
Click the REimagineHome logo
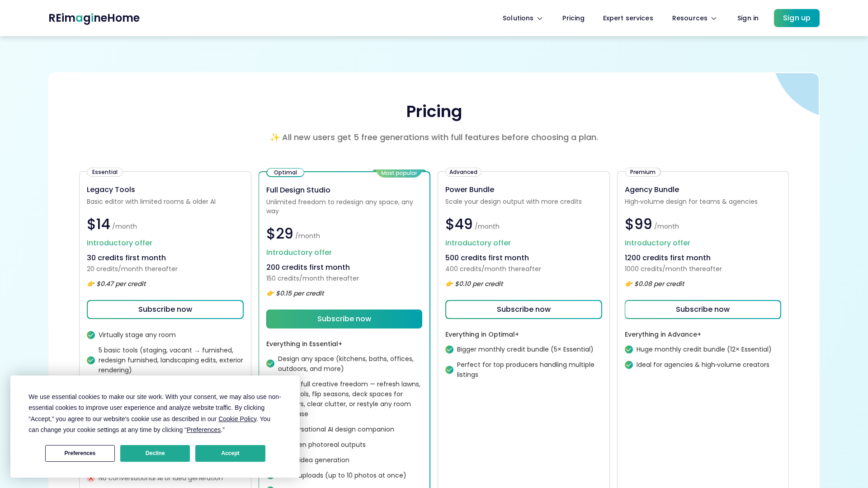pyautogui.click(x=94, y=18)
